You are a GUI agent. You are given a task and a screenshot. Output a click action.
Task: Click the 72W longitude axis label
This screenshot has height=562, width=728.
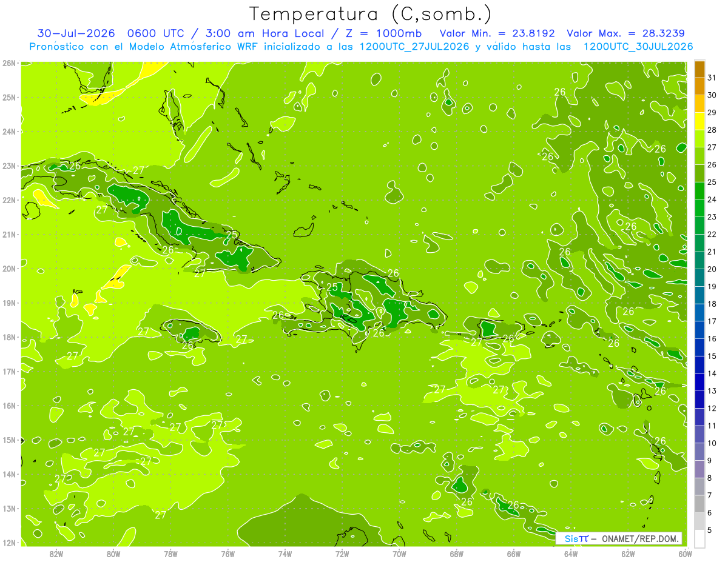342,554
